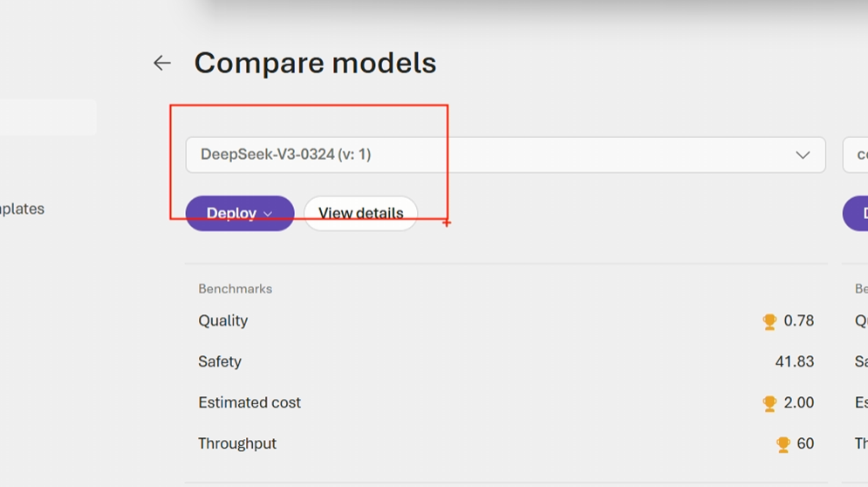Image resolution: width=868 pixels, height=487 pixels.
Task: Open the second model selector at right edge
Action: pos(856,155)
